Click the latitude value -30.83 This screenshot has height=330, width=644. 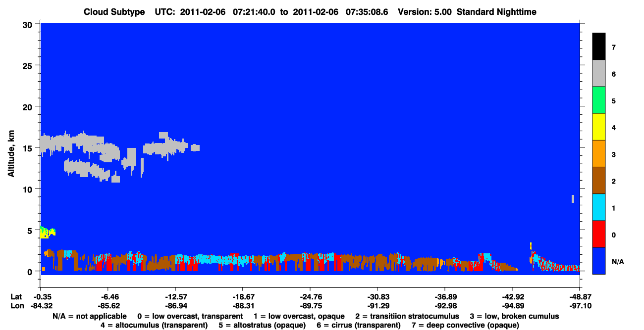[x=377, y=297]
